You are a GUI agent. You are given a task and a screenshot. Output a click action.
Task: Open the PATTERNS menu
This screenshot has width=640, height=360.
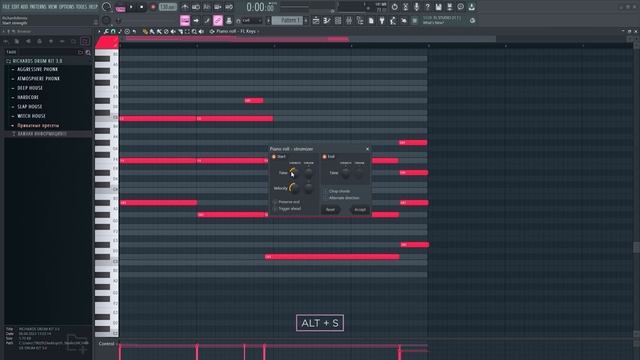(x=38, y=7)
